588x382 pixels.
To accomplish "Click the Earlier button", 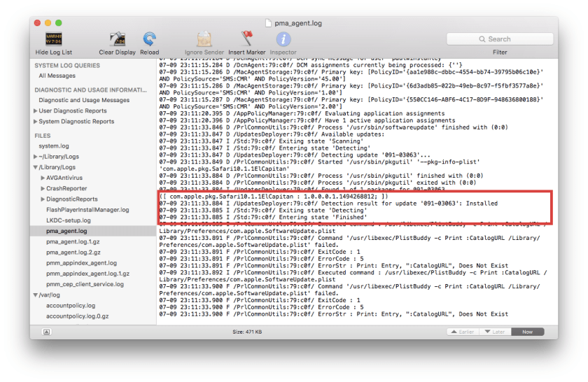I will [463, 332].
